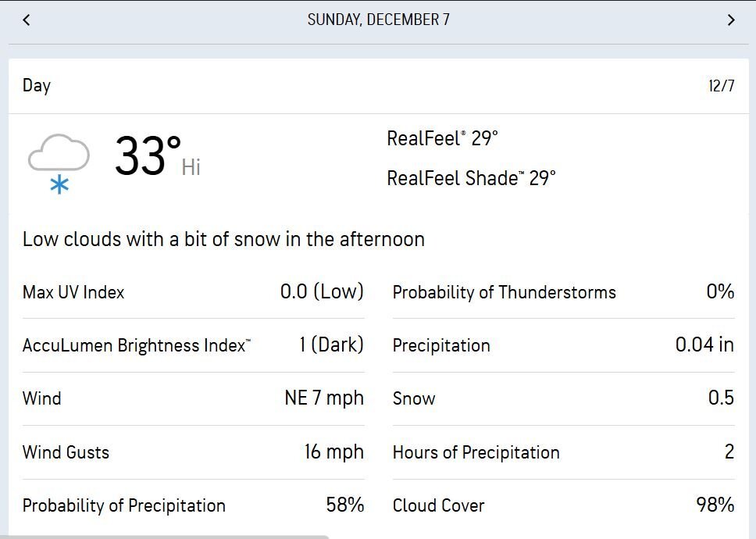
Task: Click the RealFeel Shade 29° reading
Action: 471,178
